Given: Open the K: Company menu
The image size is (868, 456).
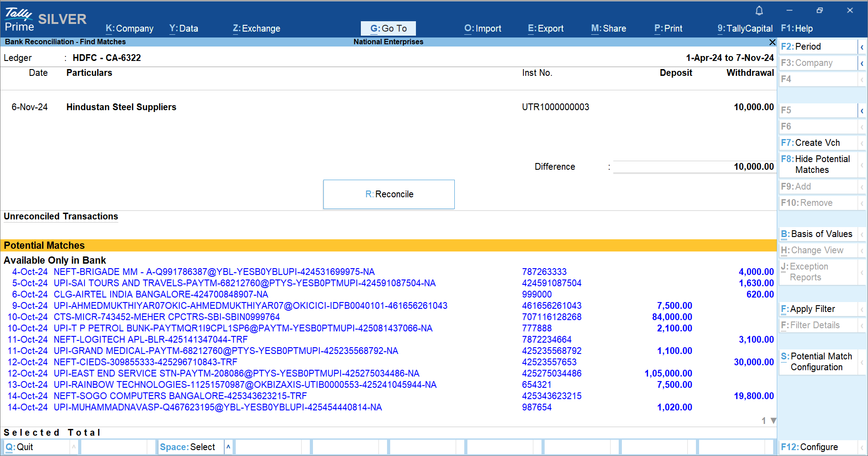Looking at the screenshot, I should pyautogui.click(x=130, y=28).
